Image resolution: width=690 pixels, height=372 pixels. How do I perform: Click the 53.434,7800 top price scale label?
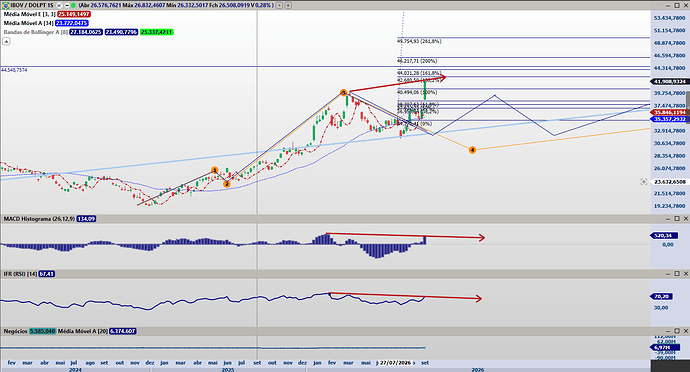click(x=670, y=18)
